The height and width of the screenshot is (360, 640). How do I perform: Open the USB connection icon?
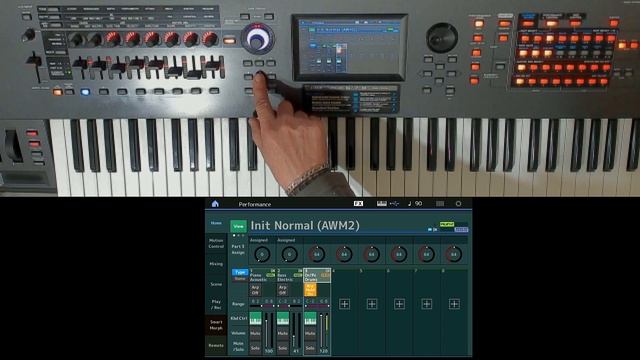pos(394,204)
